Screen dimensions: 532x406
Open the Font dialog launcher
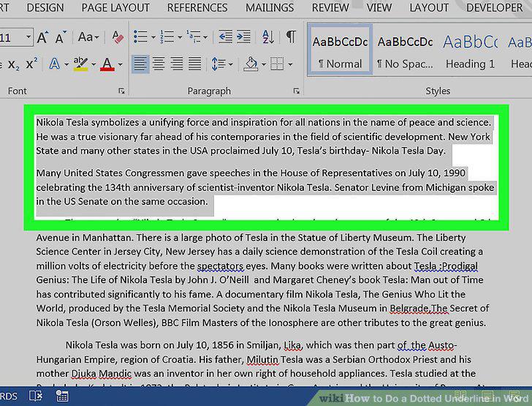point(121,91)
